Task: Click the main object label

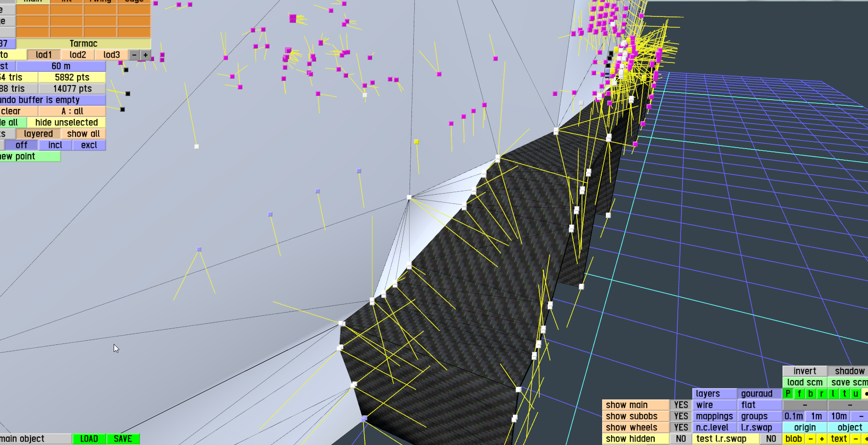Action: 36,439
